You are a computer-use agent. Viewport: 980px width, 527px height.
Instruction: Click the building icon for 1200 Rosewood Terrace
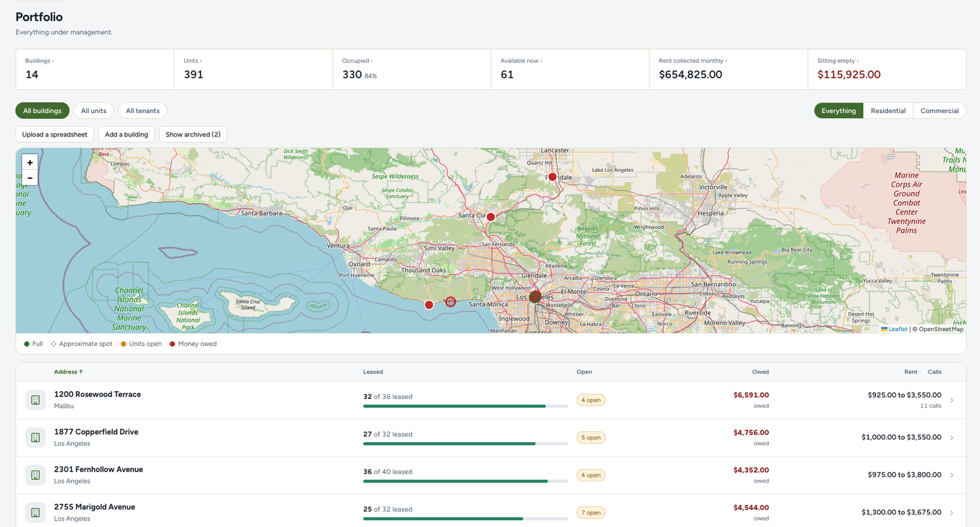pos(35,400)
